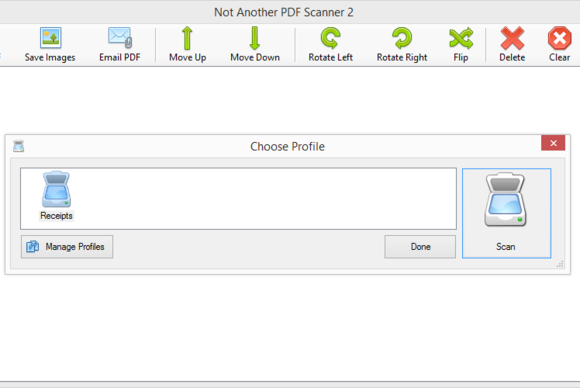580x388 pixels.
Task: Rotate the image right
Action: (402, 44)
